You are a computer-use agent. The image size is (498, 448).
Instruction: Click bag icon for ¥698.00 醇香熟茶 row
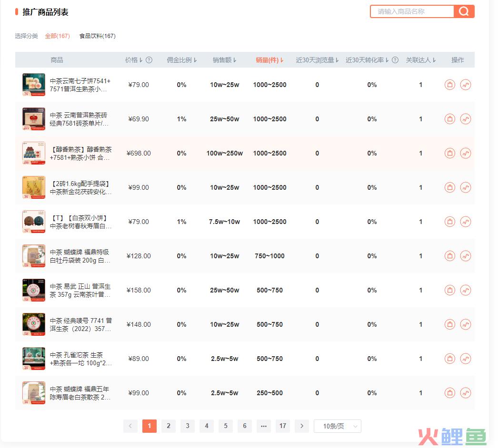point(450,153)
